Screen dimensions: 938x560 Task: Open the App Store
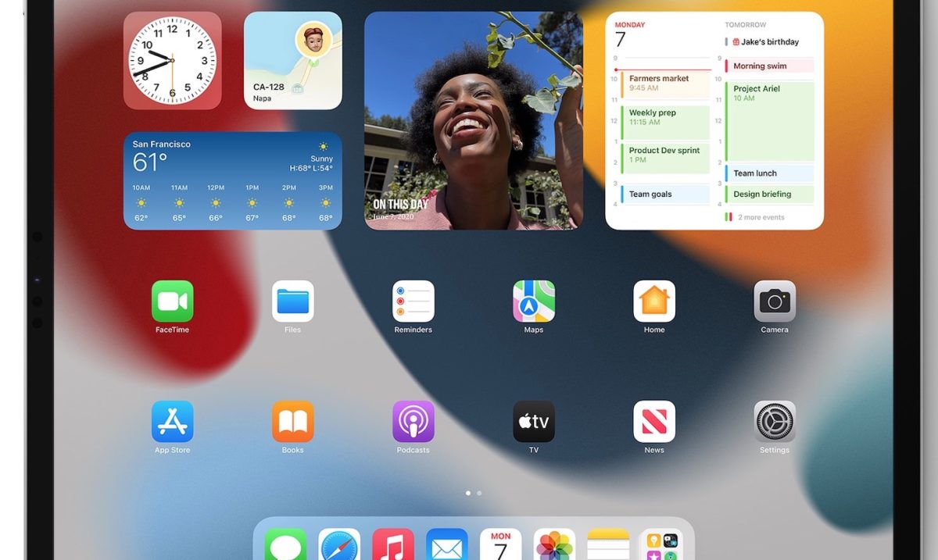point(172,422)
